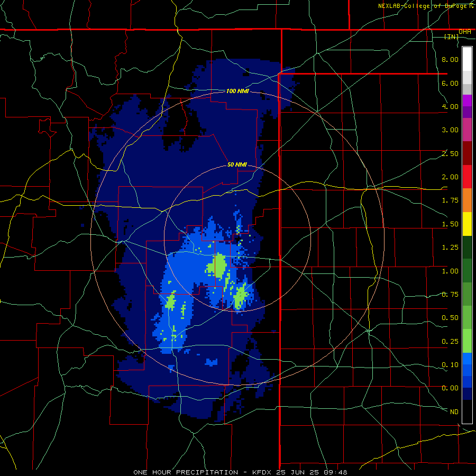Click the 2.00 legend value

[x=450, y=177]
